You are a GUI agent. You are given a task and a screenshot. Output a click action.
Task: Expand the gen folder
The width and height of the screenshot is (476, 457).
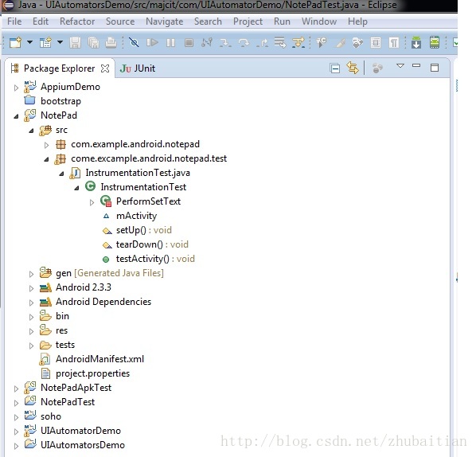click(x=31, y=274)
